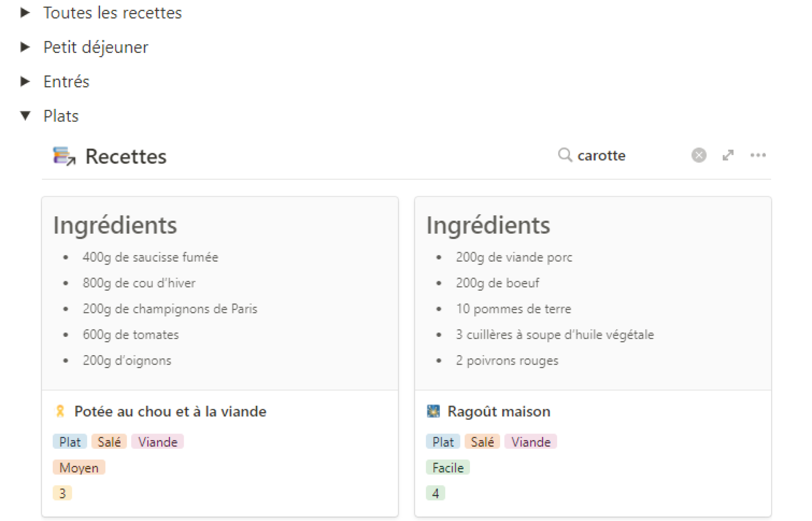Click the Facile tag on Ragoût maison
812x521 pixels.
coord(447,467)
